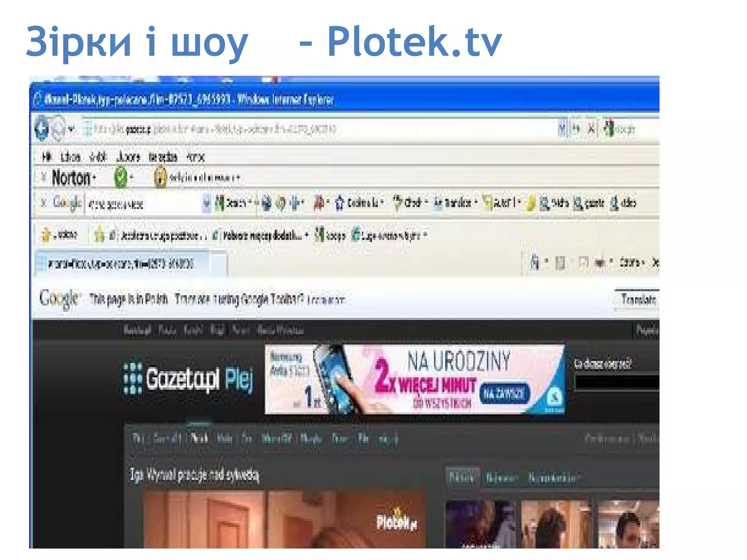Open the Norton logo dropdown menu
Viewport: 747px width, 560px height.
[x=73, y=178]
